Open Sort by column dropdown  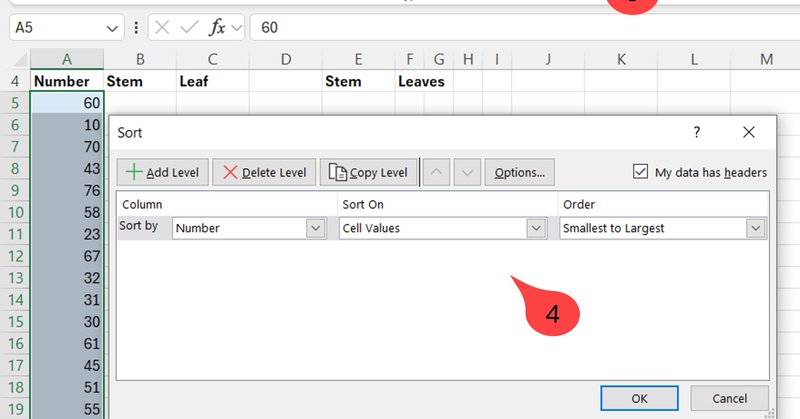(316, 228)
